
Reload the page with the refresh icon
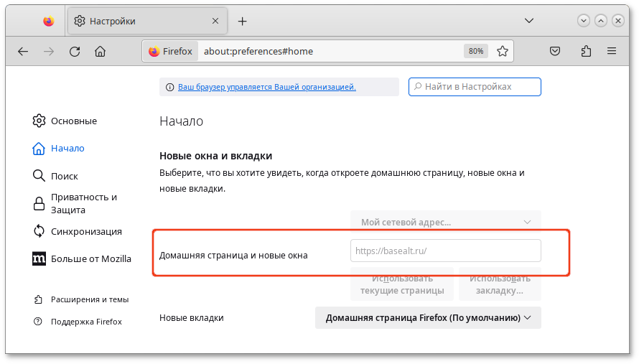[x=75, y=52]
